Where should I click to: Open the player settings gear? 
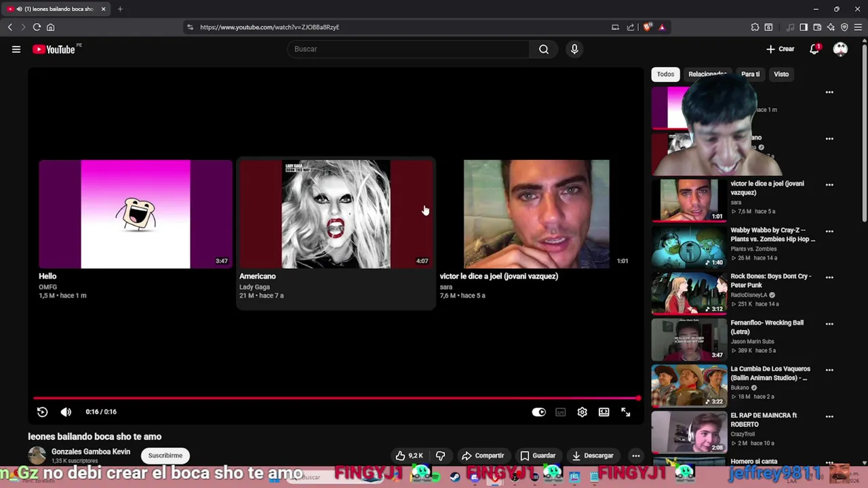pos(582,412)
